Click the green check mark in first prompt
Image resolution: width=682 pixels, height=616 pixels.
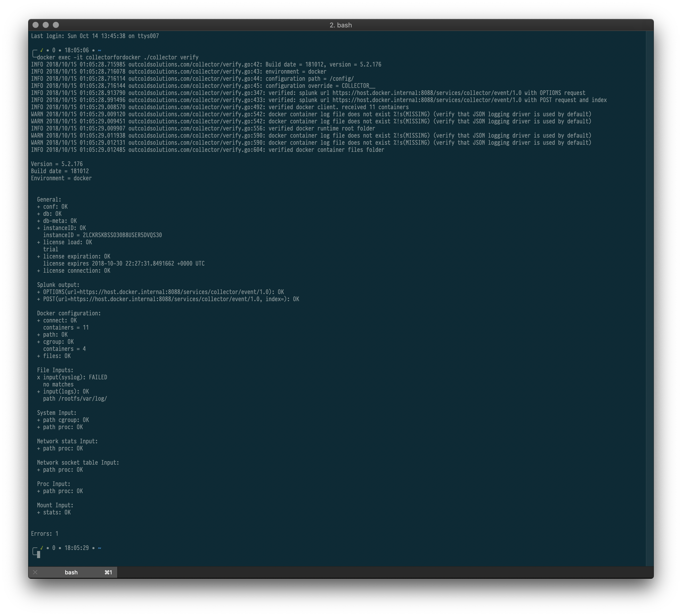pos(42,50)
